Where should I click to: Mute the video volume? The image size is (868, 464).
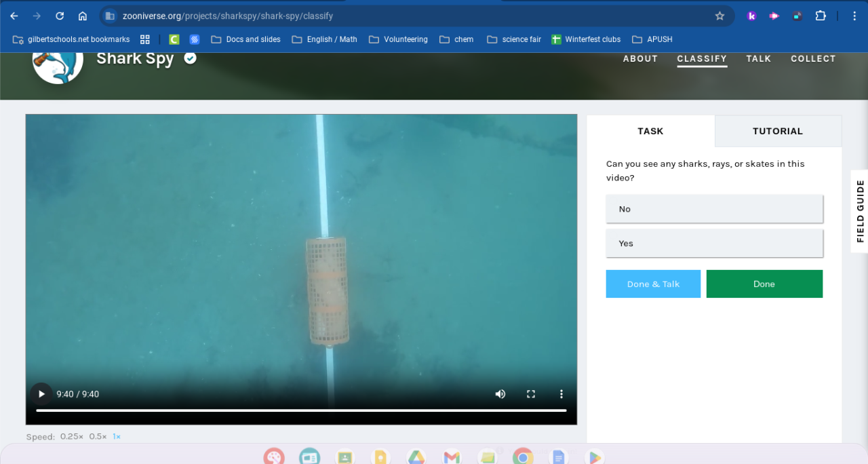[500, 394]
